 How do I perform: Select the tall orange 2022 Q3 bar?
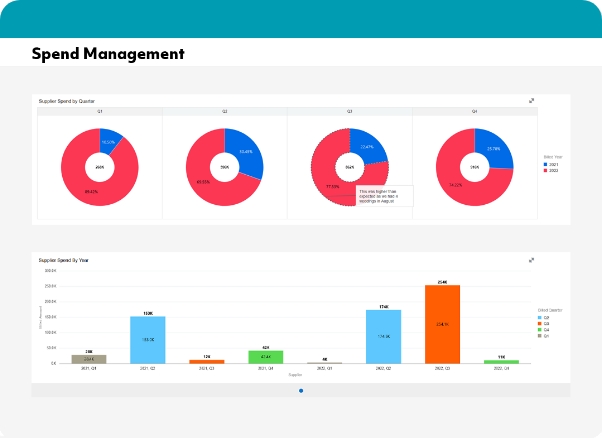pyautogui.click(x=442, y=323)
